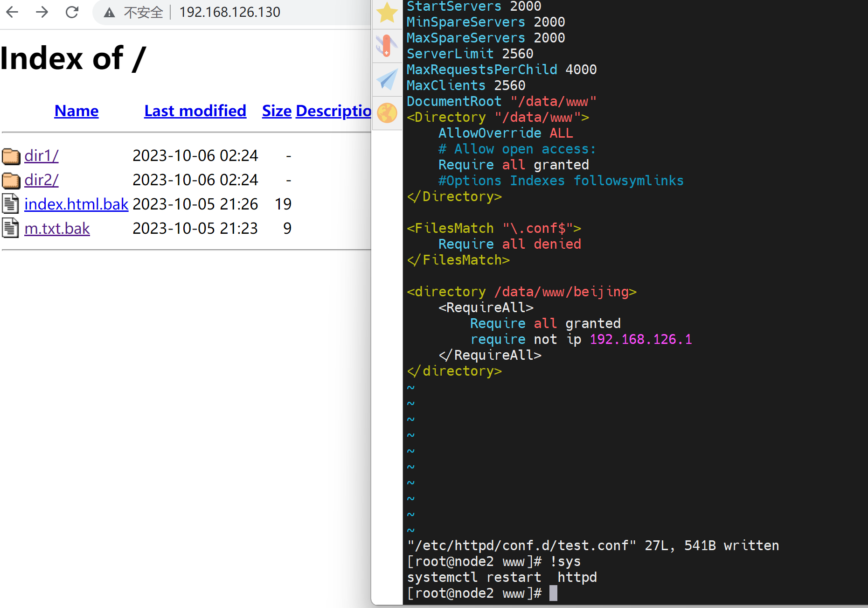
Task: Open the Swiss-knife Tools sidebar tab
Action: pos(387,46)
